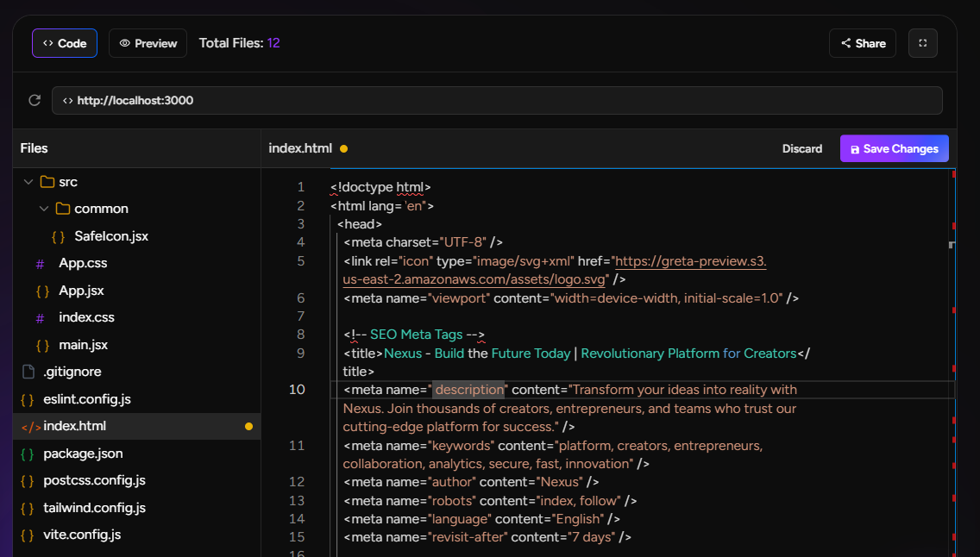Click the HTML tag icon next to index.html
Viewport: 980px width, 557px height.
(31, 427)
